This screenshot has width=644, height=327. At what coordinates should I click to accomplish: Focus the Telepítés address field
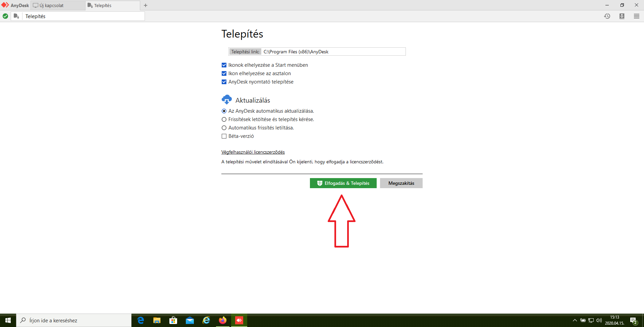[x=83, y=16]
